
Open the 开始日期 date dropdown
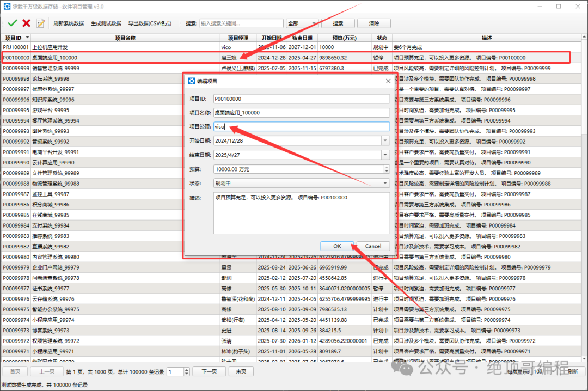pyautogui.click(x=385, y=140)
